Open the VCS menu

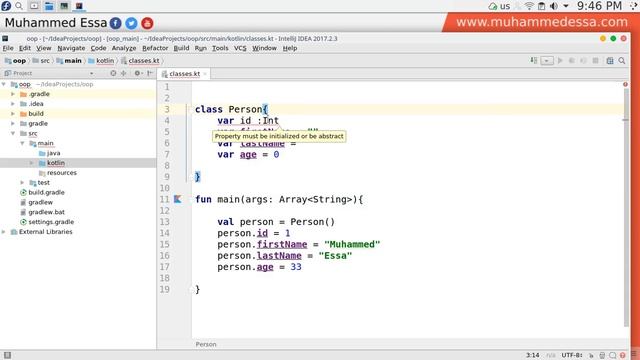[240, 48]
